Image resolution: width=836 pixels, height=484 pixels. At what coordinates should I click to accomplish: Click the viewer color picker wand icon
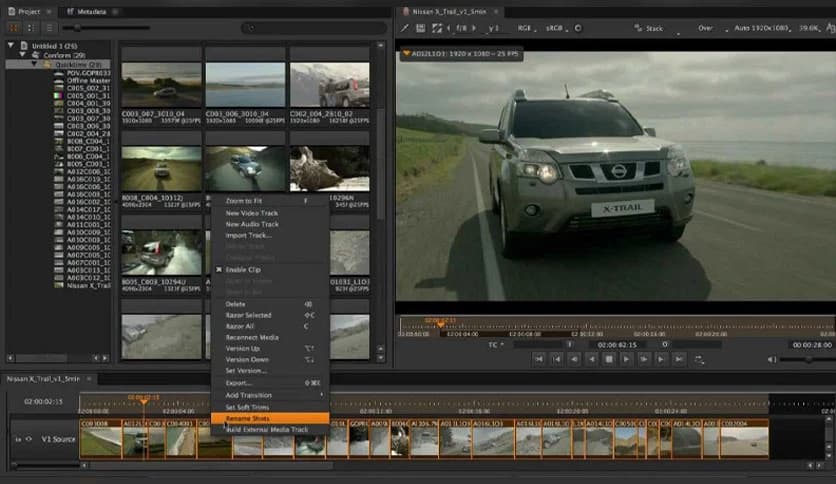[405, 28]
